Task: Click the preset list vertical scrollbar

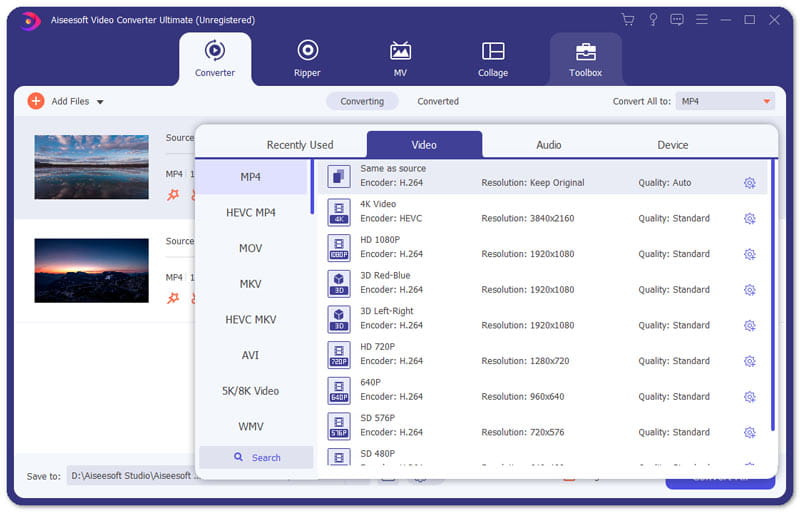Action: [772, 296]
